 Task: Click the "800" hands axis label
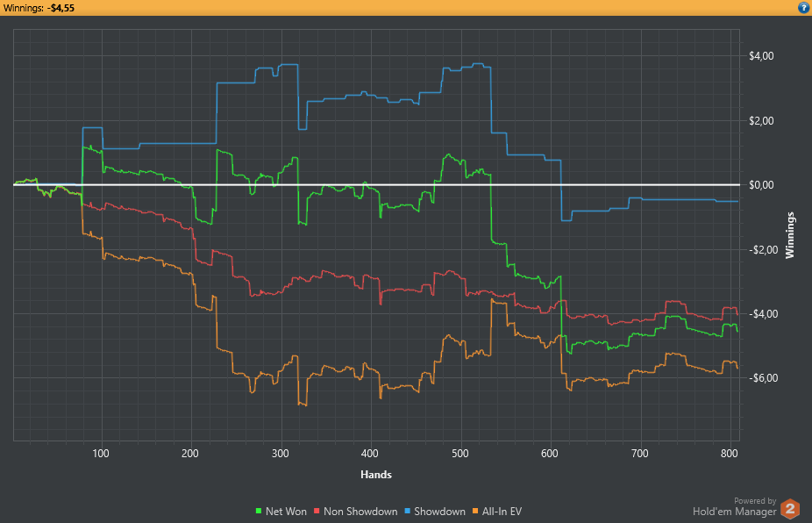[730, 454]
